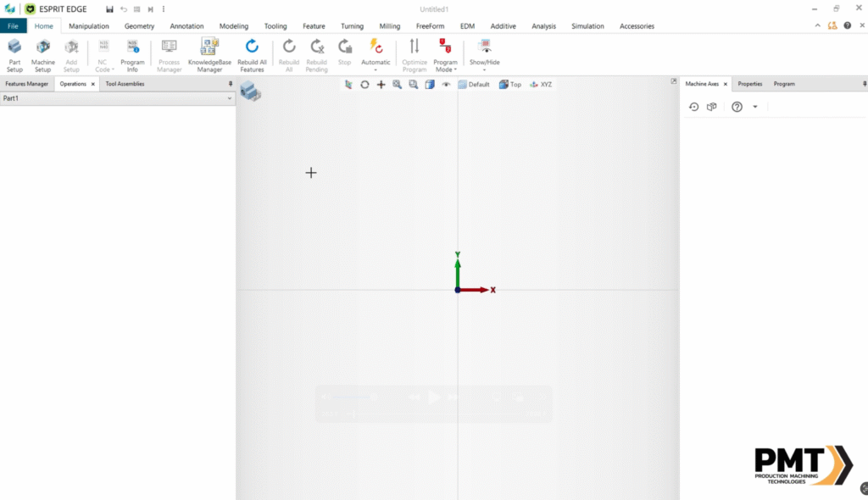This screenshot has height=500, width=868.
Task: Expand the Part1 tree dropdown
Action: 228,97
